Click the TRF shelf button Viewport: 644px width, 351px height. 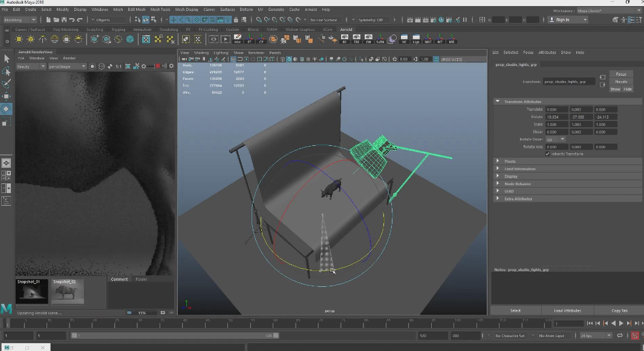(x=357, y=39)
